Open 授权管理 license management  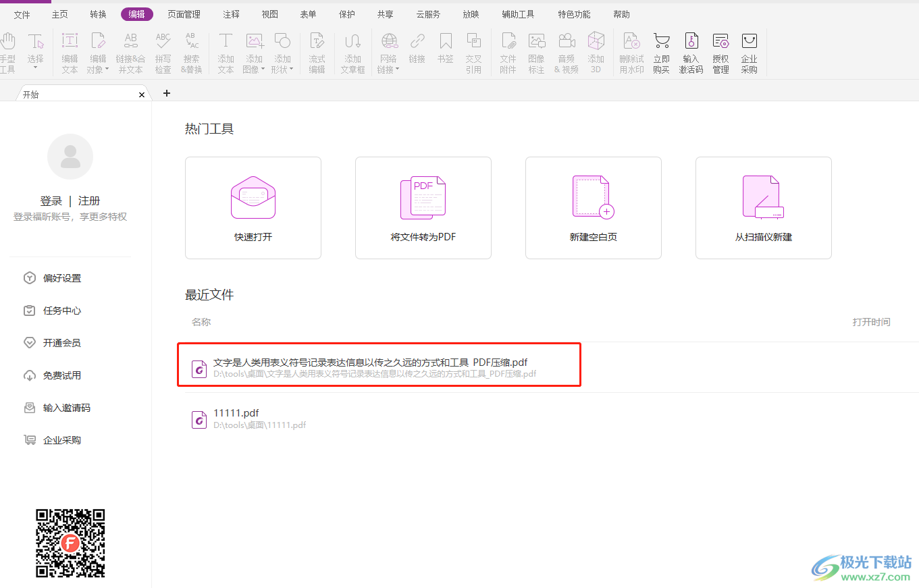720,52
